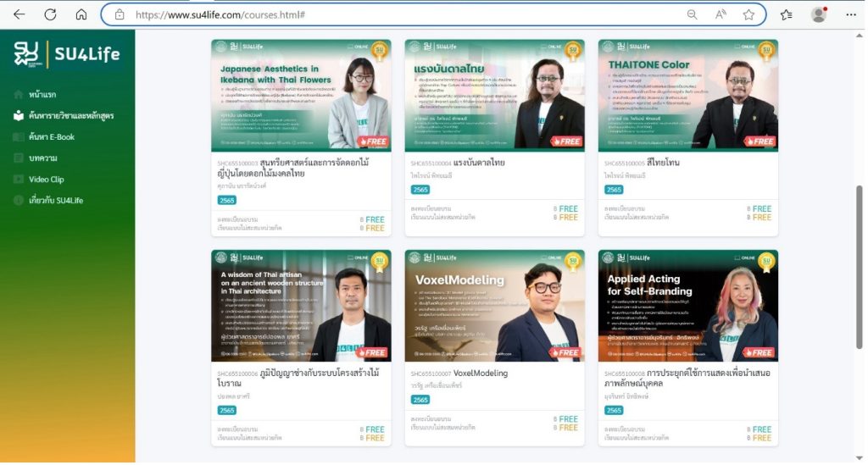
Task: Open browser settings and more menu
Action: pos(850,14)
